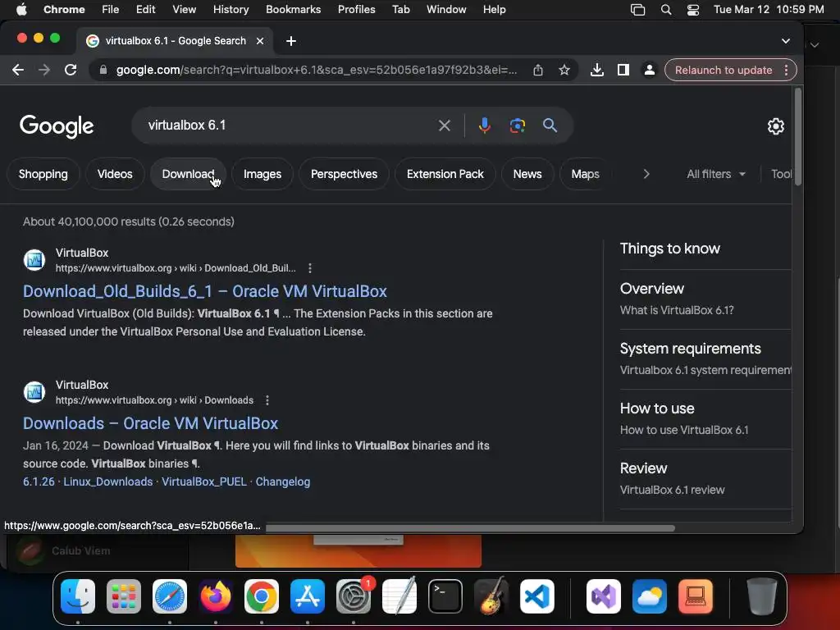Click Relaunch to update button
Viewport: 840px width, 630px height.
(724, 71)
